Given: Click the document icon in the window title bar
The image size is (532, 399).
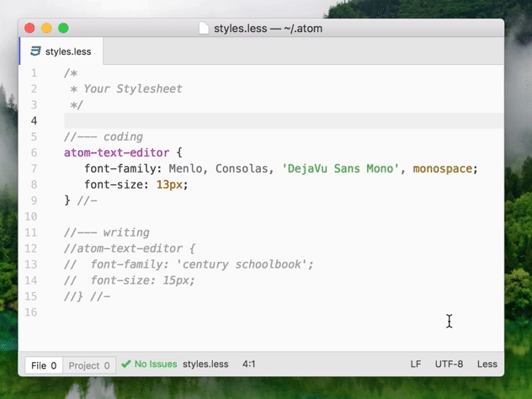Looking at the screenshot, I should [x=204, y=28].
